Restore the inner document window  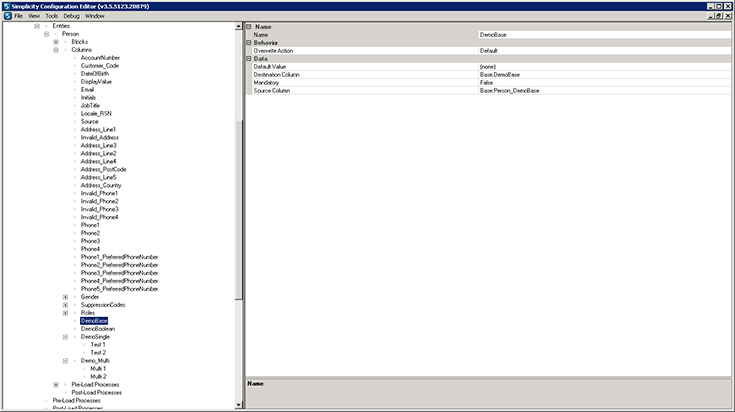[x=719, y=16]
